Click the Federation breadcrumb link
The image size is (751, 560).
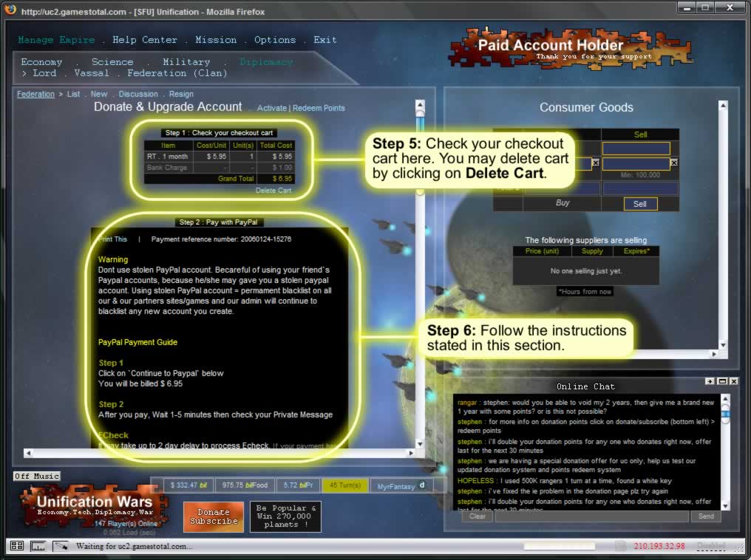(x=35, y=95)
